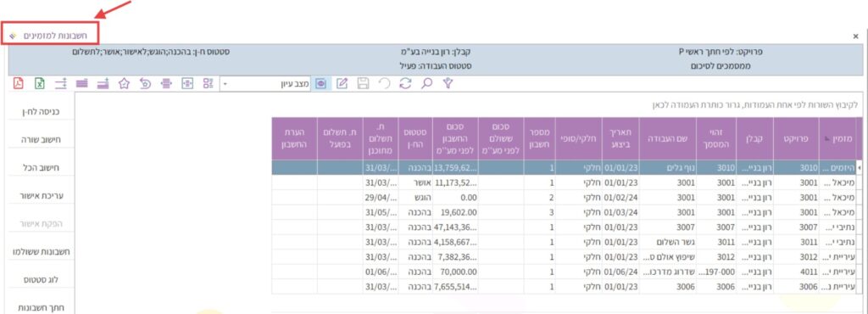Export the table to PDF
The image size is (868, 314).
coord(19,84)
